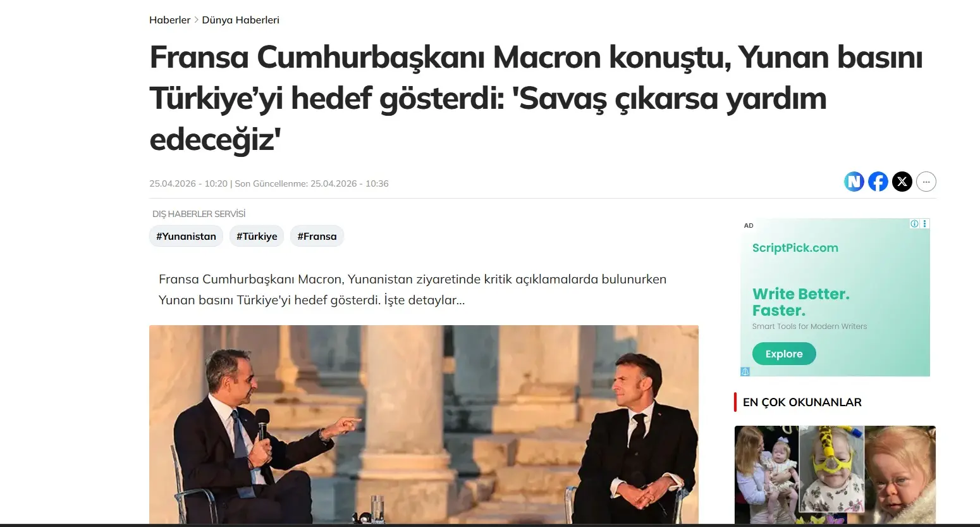
Task: Open the three-dot more sharing options
Action: (926, 182)
